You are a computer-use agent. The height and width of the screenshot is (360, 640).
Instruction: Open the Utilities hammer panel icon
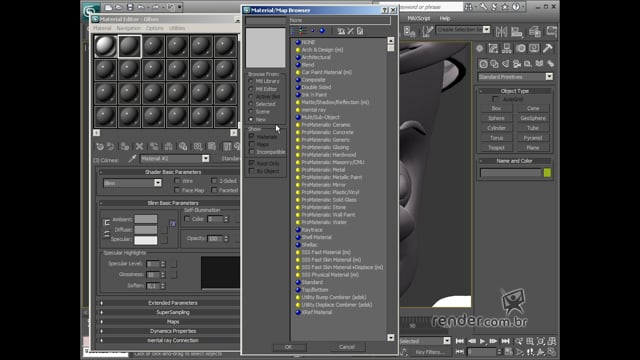[x=548, y=49]
